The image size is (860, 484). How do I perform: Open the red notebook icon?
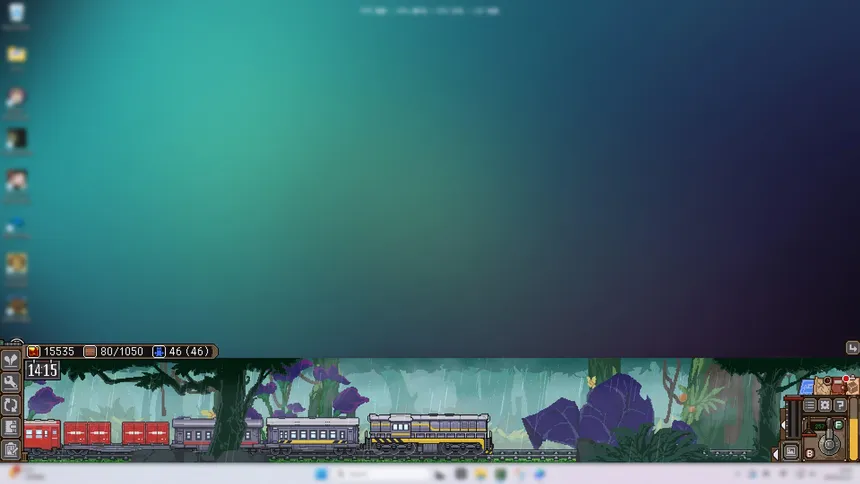[838, 385]
